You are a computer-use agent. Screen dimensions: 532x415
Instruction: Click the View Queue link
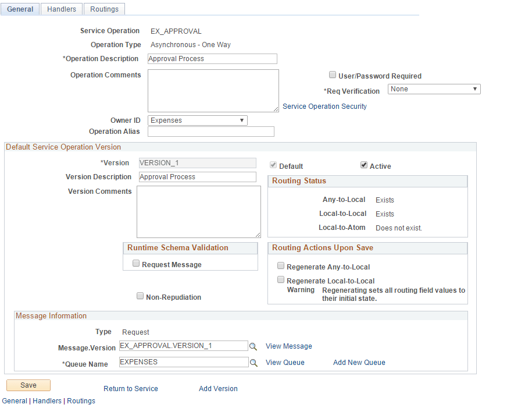pyautogui.click(x=285, y=363)
